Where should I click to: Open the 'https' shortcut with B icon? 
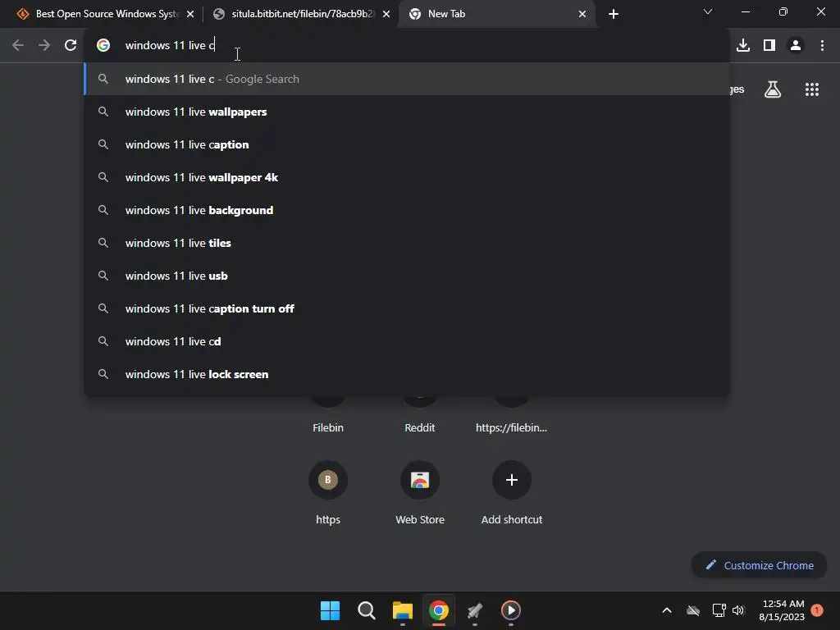click(x=328, y=493)
